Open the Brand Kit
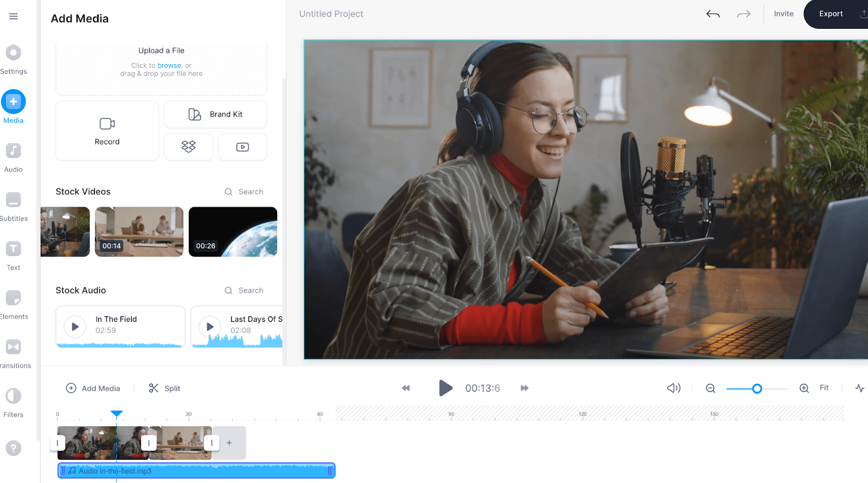Screen dimensions: 868x483 [x=215, y=114]
